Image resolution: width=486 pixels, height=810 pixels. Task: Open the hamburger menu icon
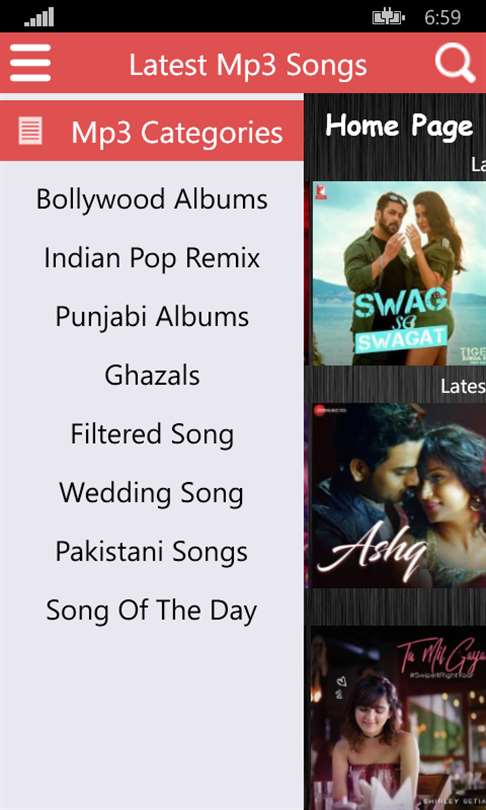coord(30,63)
